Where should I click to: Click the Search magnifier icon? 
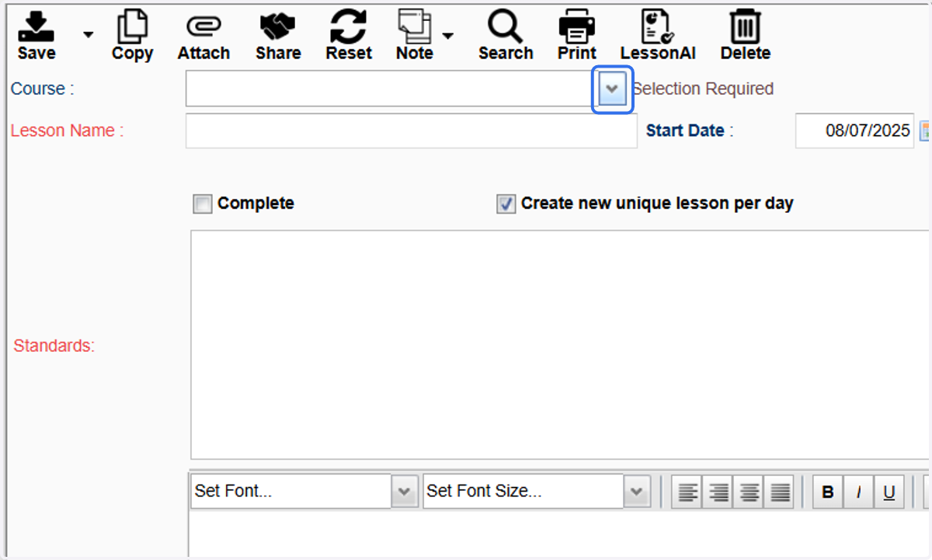[506, 35]
